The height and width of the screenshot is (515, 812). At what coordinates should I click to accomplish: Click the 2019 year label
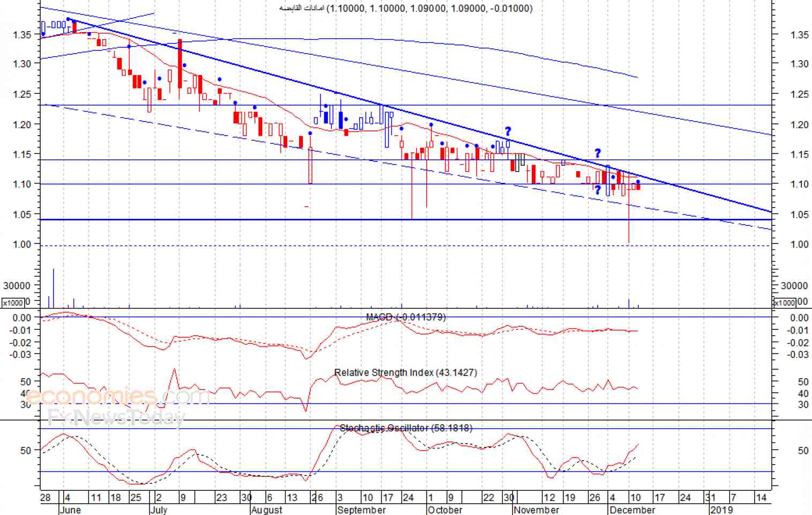(721, 509)
